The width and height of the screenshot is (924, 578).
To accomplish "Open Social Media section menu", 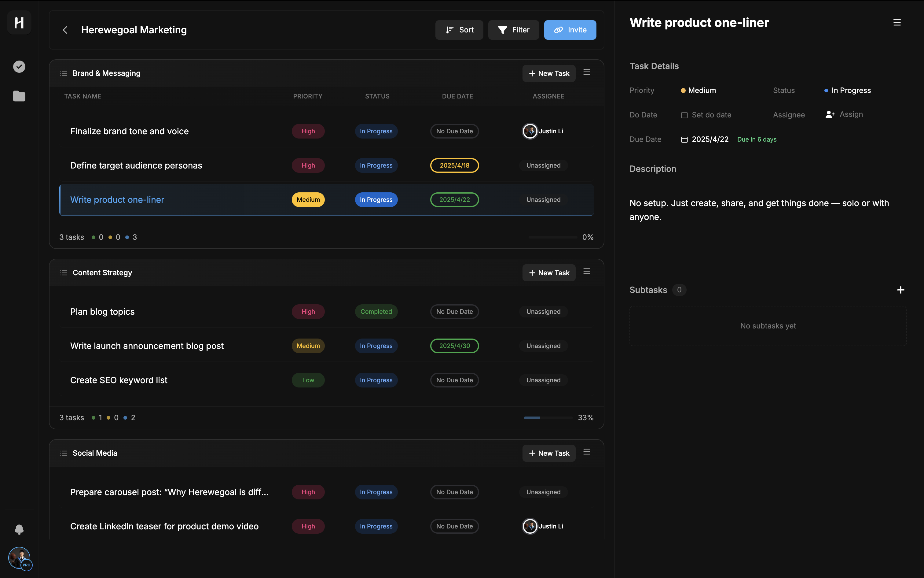I will (586, 452).
